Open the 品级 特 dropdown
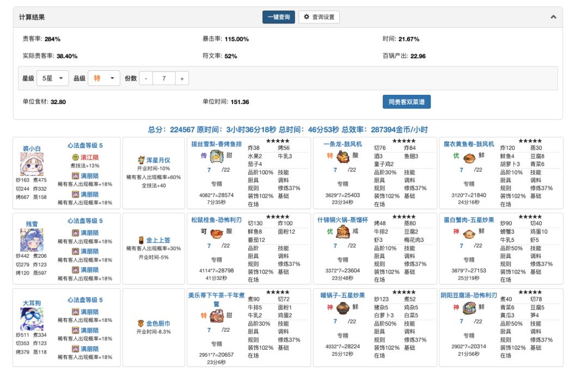Screen dimensions: 588x383 coord(104,78)
